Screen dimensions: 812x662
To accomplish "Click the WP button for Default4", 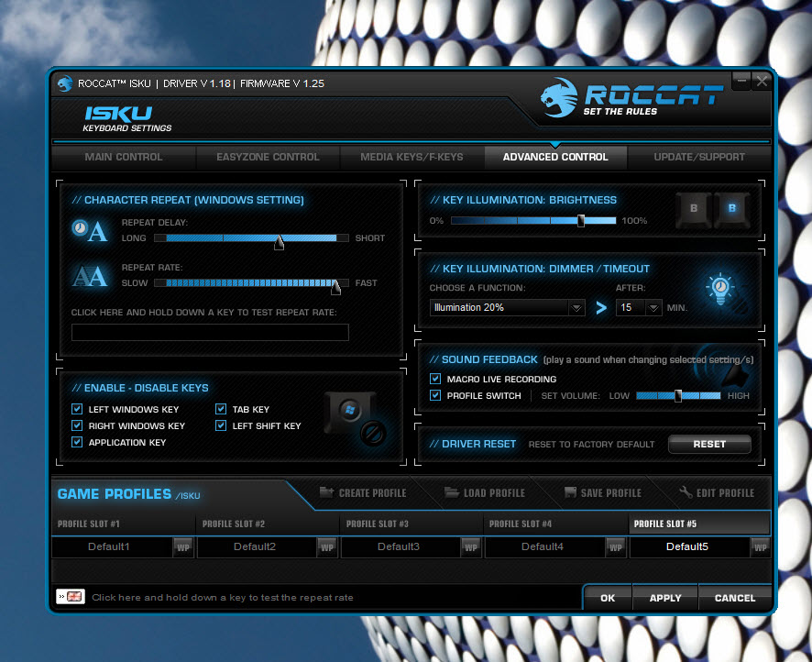I will point(616,547).
